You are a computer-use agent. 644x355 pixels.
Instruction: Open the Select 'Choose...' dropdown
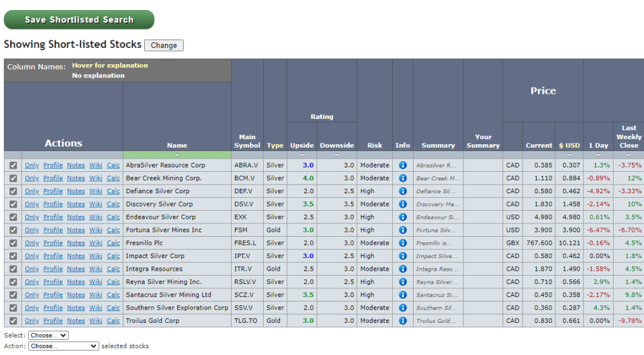[48, 335]
